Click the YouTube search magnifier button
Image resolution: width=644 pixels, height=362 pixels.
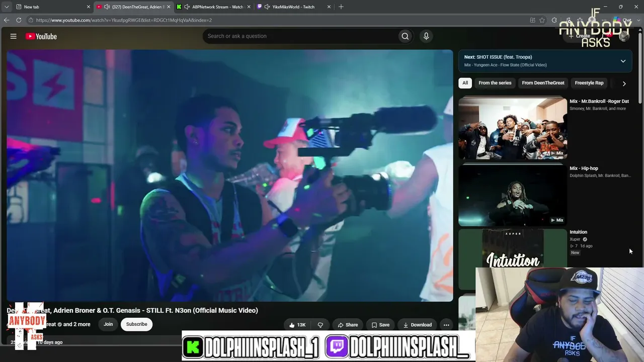pyautogui.click(x=405, y=36)
